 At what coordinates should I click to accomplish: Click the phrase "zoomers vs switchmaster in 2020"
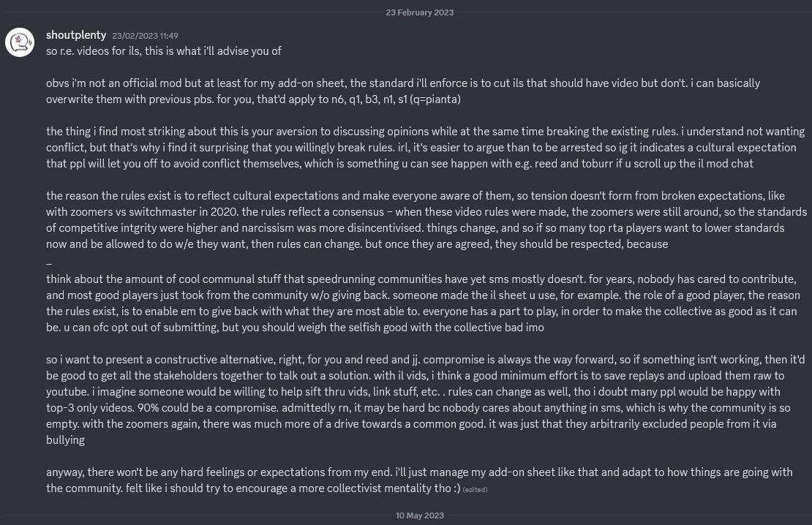pyautogui.click(x=153, y=212)
